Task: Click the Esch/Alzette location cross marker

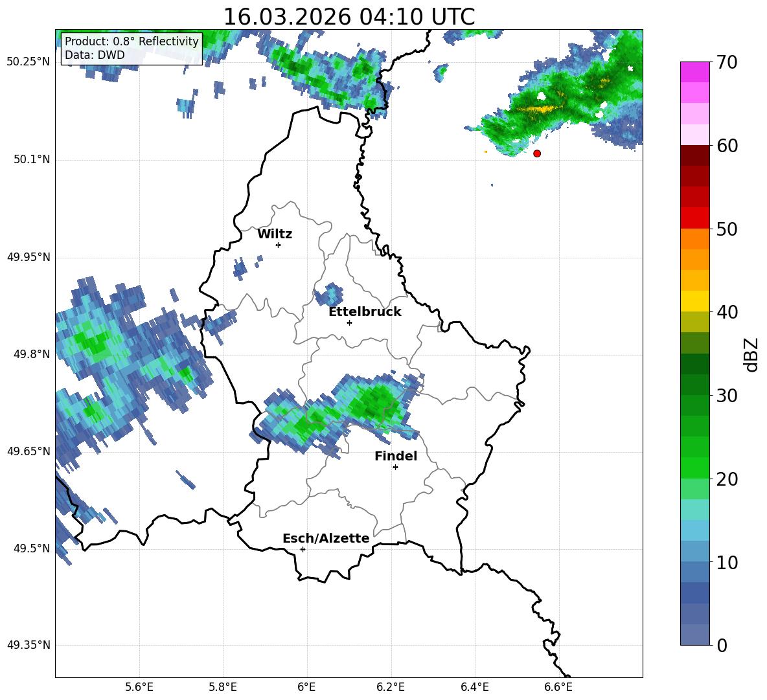Action: click(x=303, y=549)
